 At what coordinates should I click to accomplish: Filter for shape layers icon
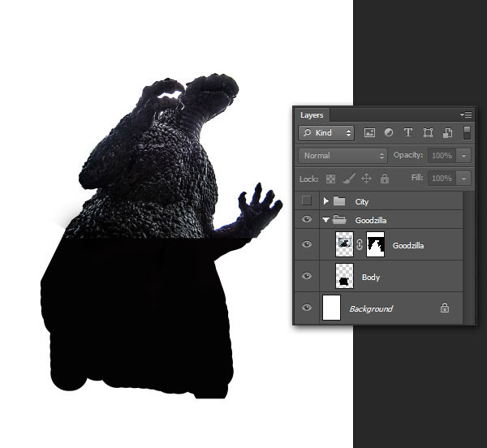428,133
